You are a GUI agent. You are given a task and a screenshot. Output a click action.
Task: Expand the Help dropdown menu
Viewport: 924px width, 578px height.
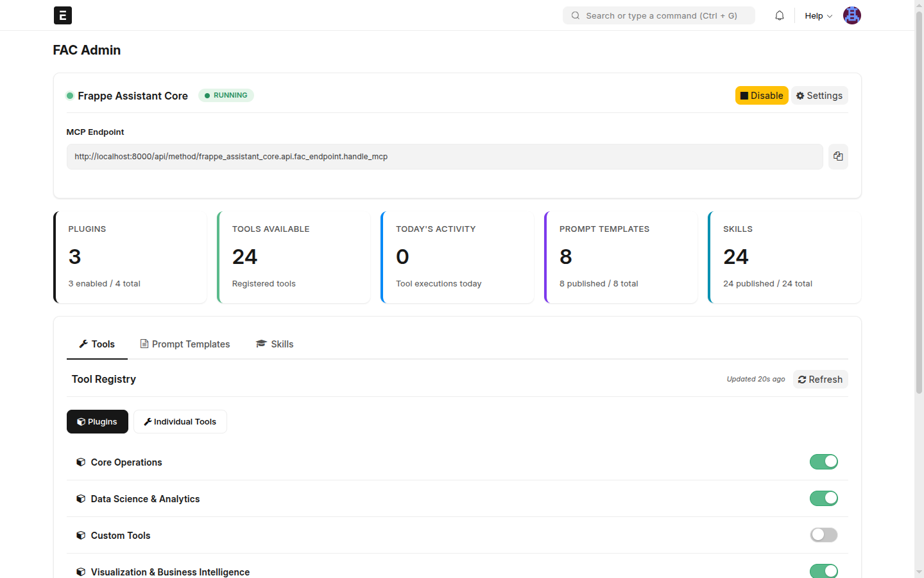coord(818,15)
